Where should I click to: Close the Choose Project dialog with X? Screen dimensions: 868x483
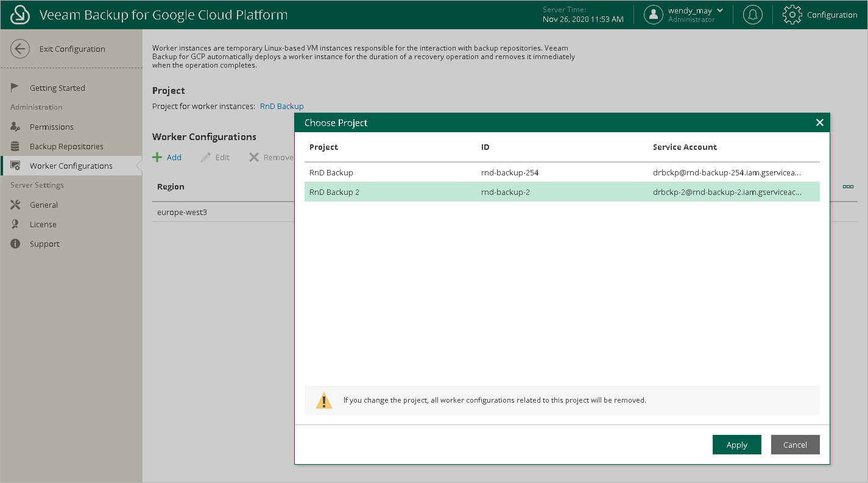[x=819, y=122]
